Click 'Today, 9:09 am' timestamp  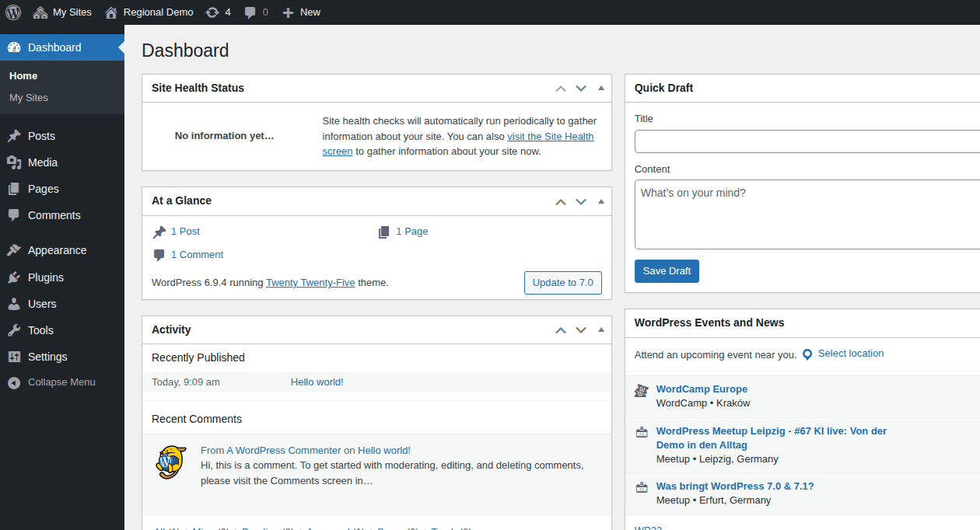186,382
